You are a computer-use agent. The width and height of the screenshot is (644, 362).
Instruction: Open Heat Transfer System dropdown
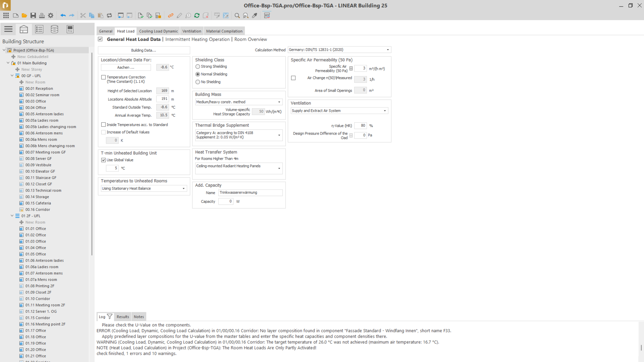click(239, 168)
